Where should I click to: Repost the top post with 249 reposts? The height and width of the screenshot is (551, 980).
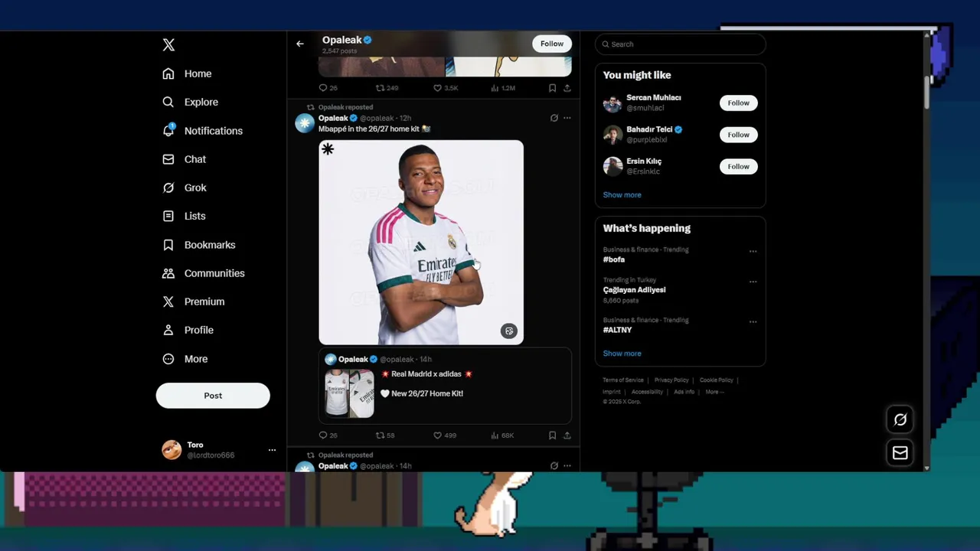pos(387,88)
